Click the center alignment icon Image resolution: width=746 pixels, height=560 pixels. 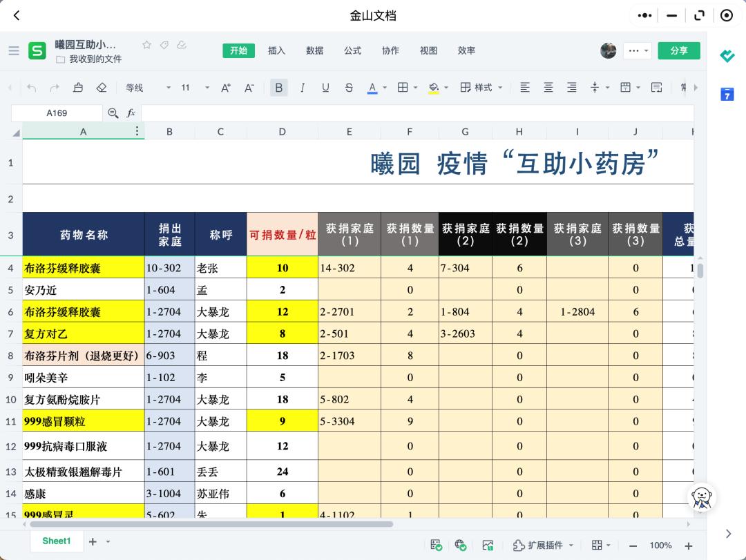548,88
